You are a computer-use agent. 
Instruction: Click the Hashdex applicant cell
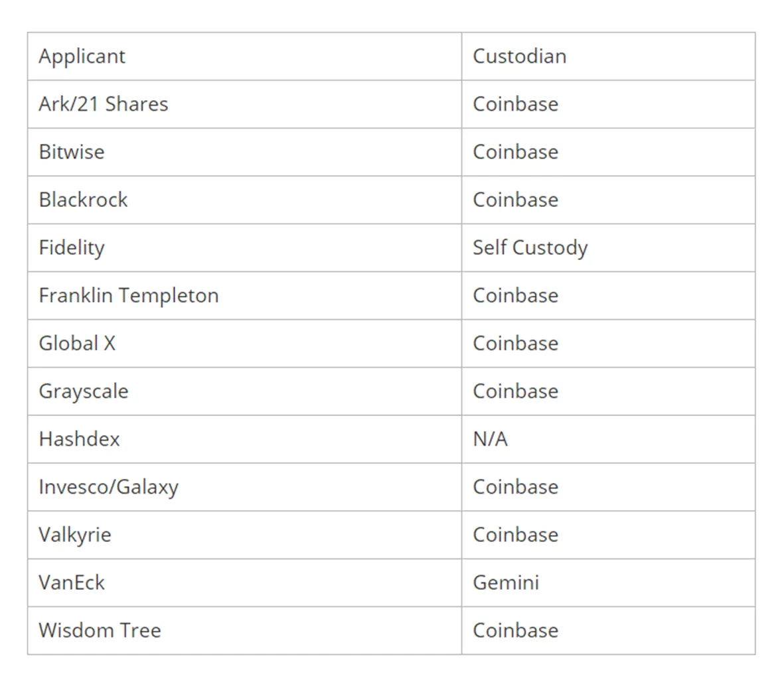coord(244,439)
